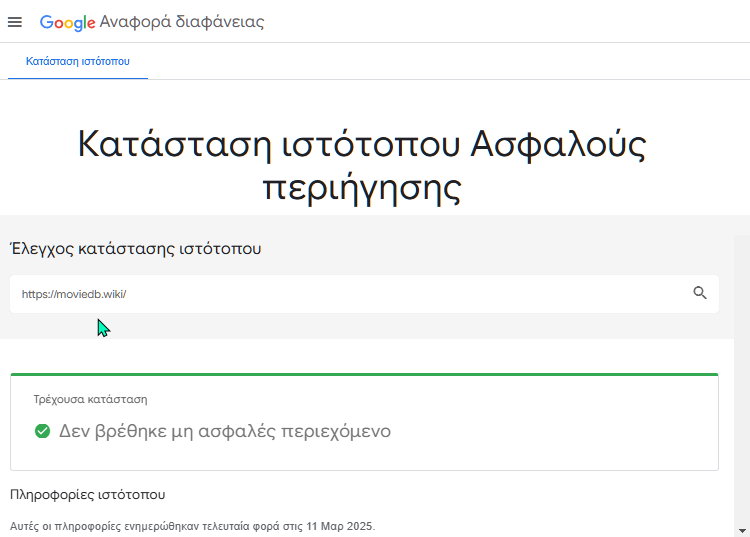Click the Έλεγχος κατάστασης ιστότοπου label
Image resolution: width=750 pixels, height=537 pixels.
coord(136,249)
